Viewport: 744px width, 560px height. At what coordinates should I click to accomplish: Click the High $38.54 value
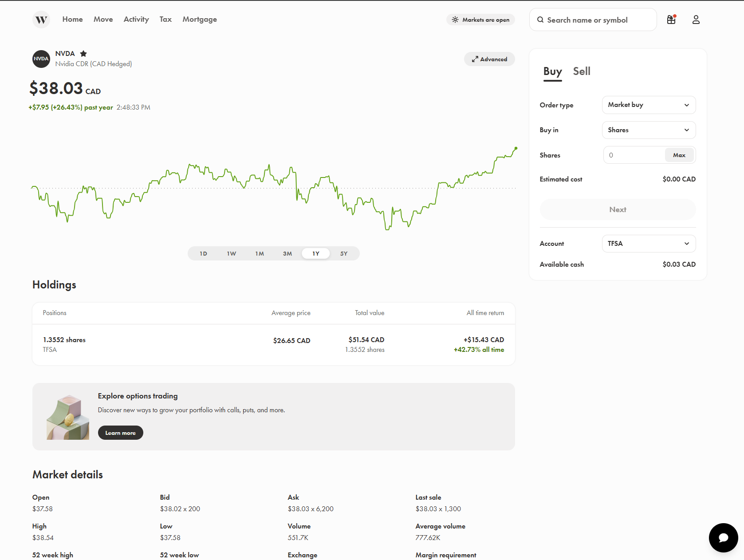pyautogui.click(x=43, y=538)
